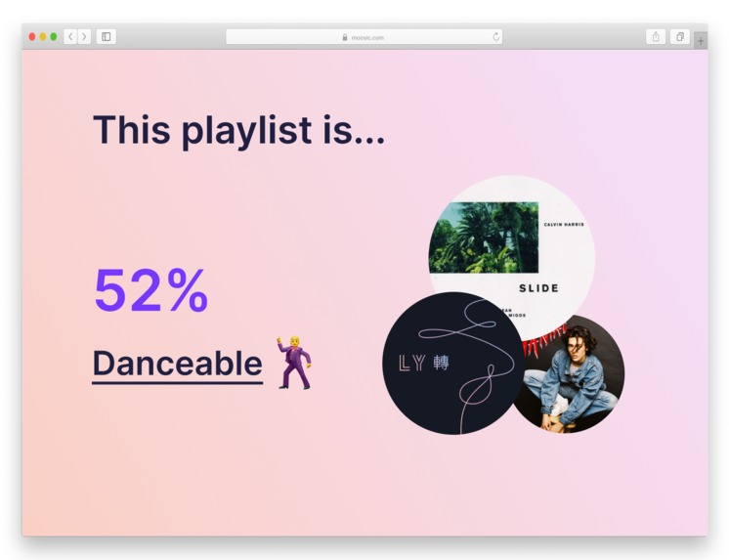Add a new tab with plus icon

tap(701, 41)
